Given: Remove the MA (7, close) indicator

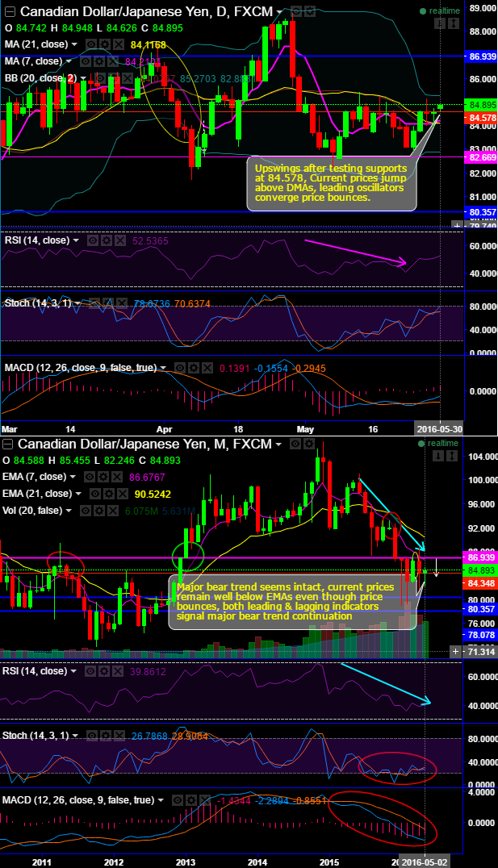Looking at the screenshot, I should (112, 61).
